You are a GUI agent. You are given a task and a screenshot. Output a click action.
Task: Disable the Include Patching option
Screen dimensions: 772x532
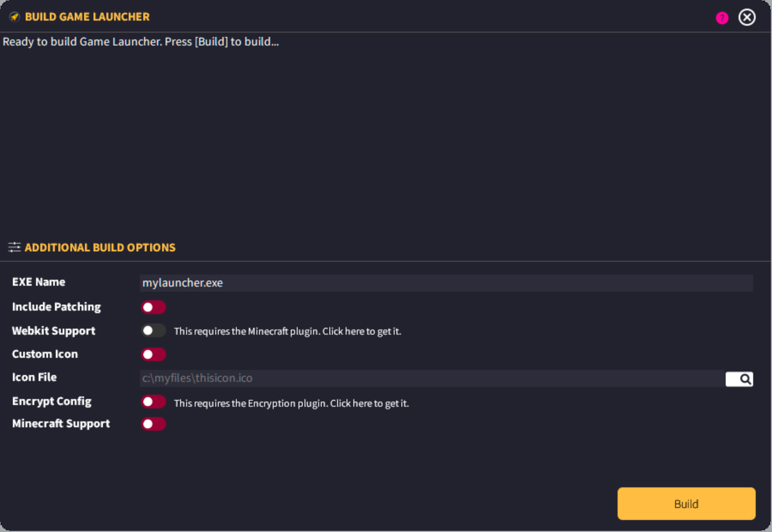click(x=154, y=307)
